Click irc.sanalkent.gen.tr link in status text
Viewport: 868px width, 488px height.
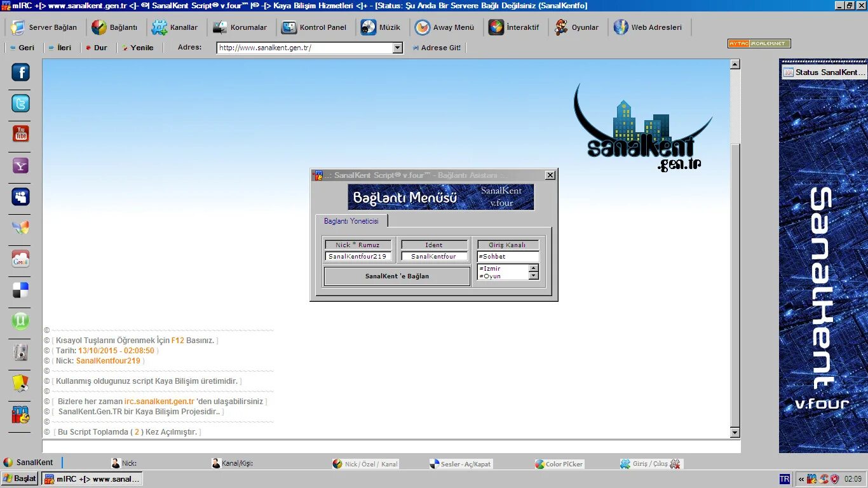[159, 402]
